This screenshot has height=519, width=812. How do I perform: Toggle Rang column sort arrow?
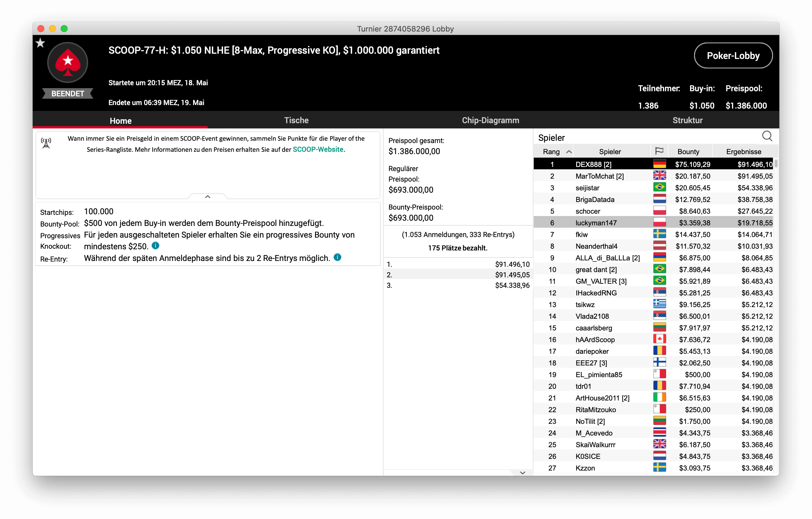569,151
